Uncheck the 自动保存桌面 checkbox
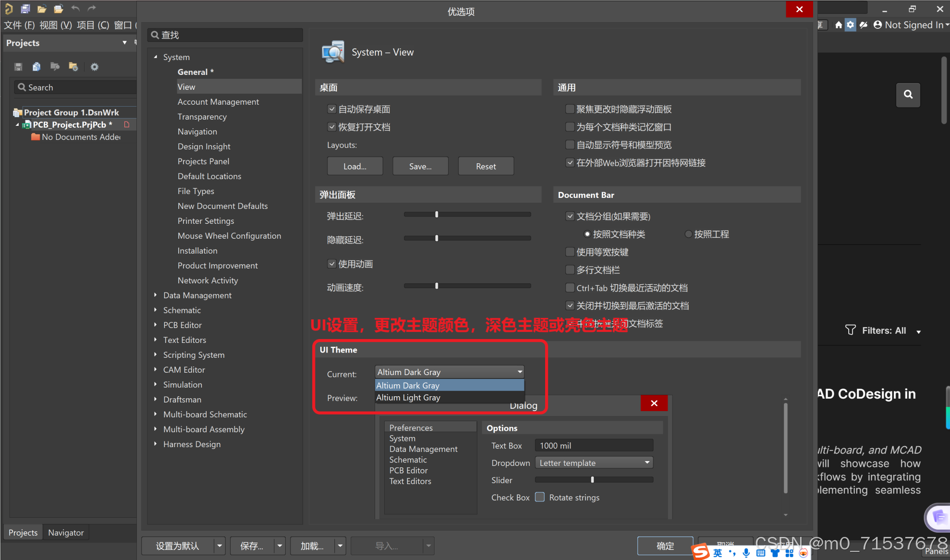 (x=332, y=109)
